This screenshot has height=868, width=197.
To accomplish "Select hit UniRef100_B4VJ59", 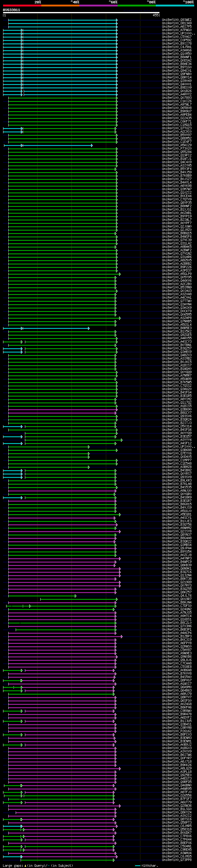I will click(177, 172).
